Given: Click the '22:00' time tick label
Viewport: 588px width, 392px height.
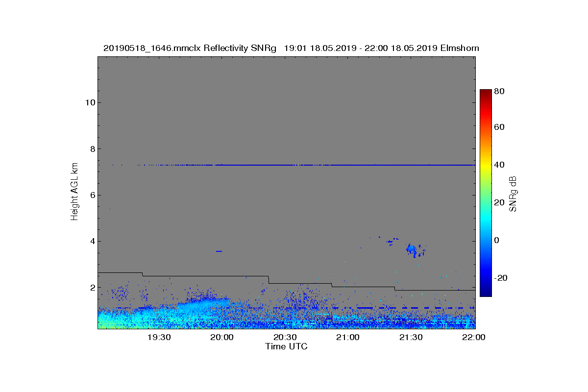Looking at the screenshot, I should pos(474,338).
